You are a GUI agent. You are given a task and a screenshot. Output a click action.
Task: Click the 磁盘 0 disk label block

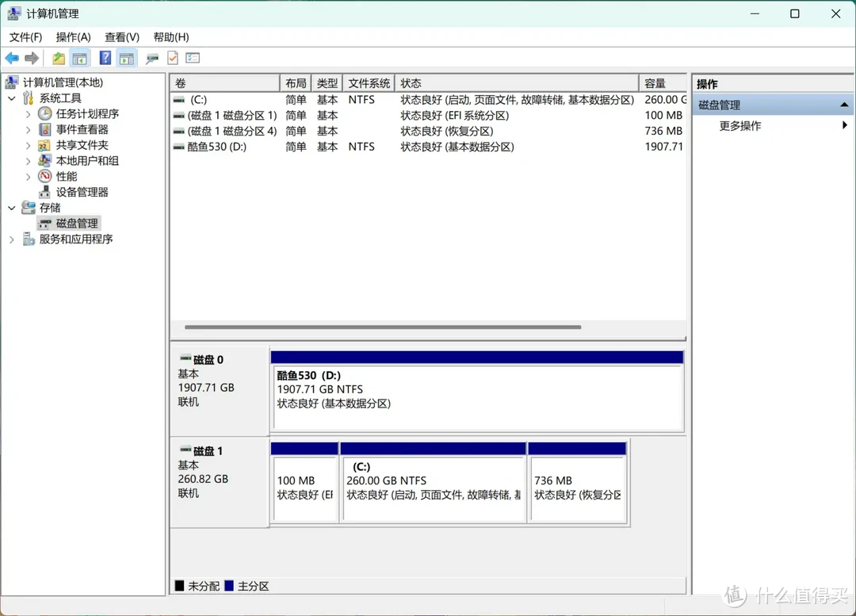[220, 391]
